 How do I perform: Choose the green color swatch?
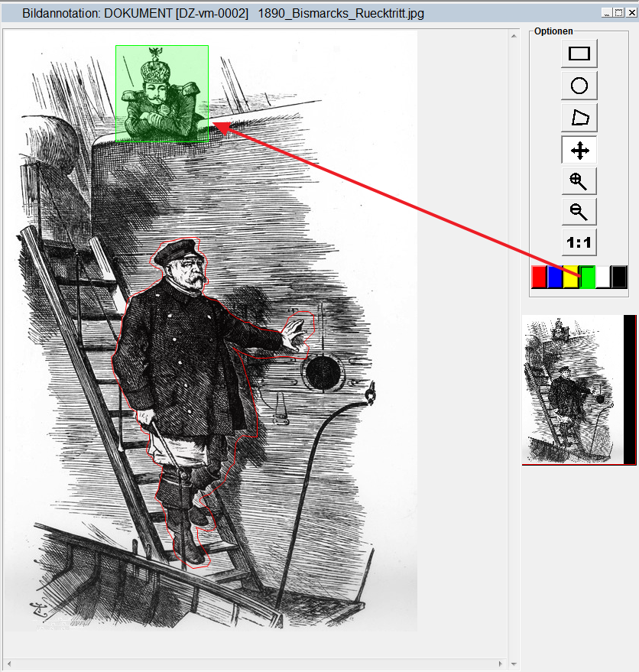click(x=587, y=277)
